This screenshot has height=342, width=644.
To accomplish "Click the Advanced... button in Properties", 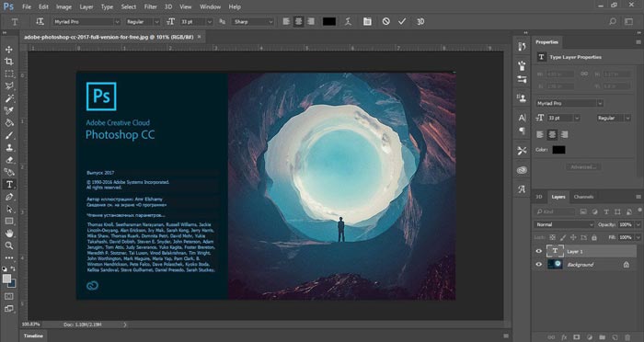I will (x=583, y=166).
